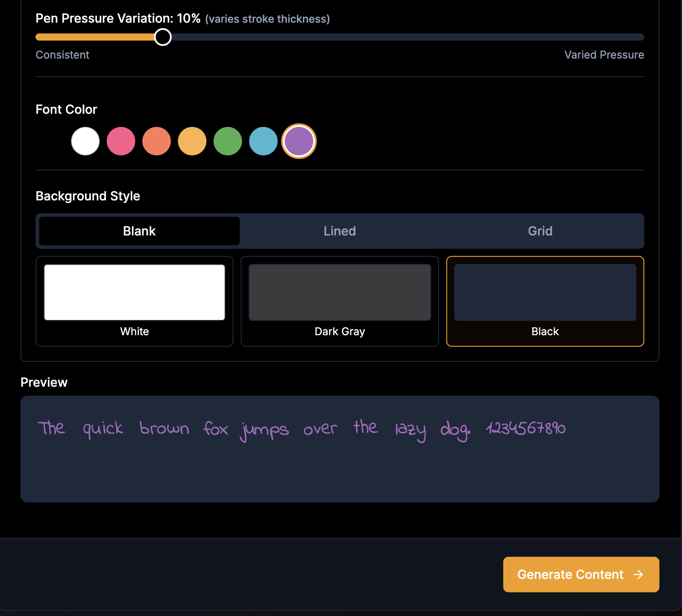The width and height of the screenshot is (682, 616).
Task: Pick the blue font color swatch
Action: pos(263,141)
